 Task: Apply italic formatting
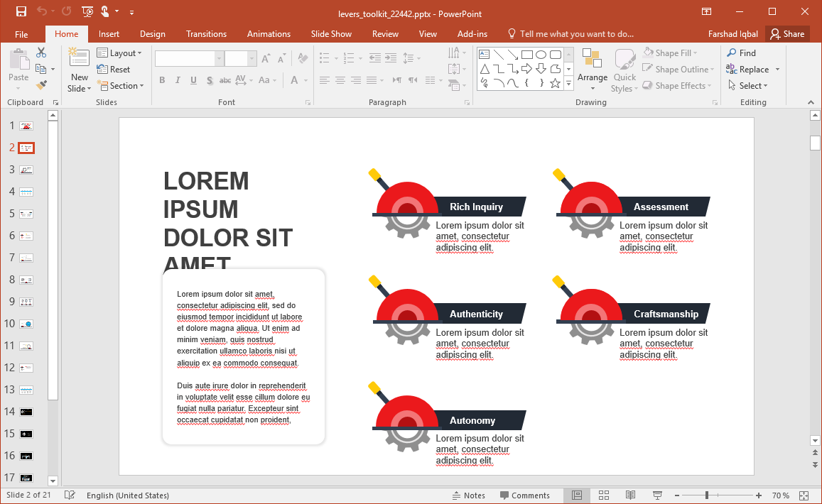(x=178, y=80)
